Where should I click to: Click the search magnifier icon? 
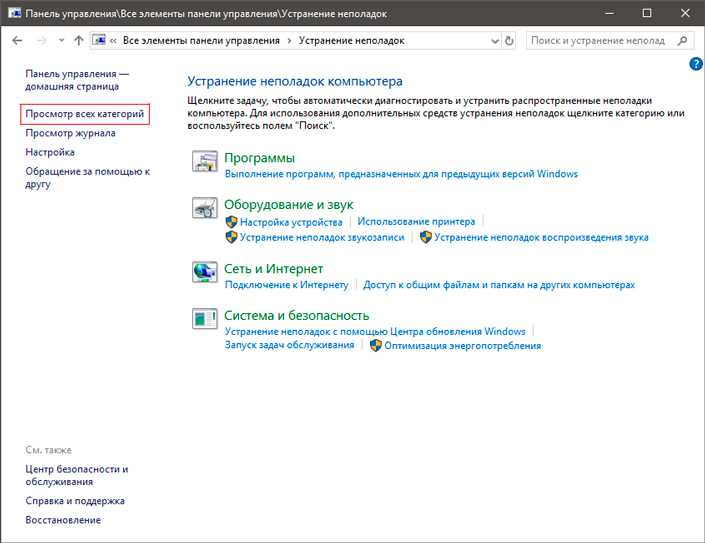tap(682, 40)
